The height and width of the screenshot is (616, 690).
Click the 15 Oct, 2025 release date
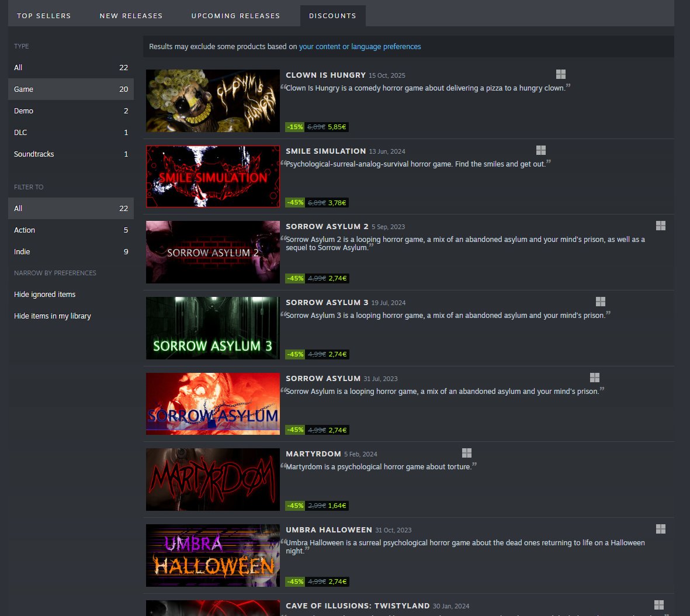[x=387, y=76]
